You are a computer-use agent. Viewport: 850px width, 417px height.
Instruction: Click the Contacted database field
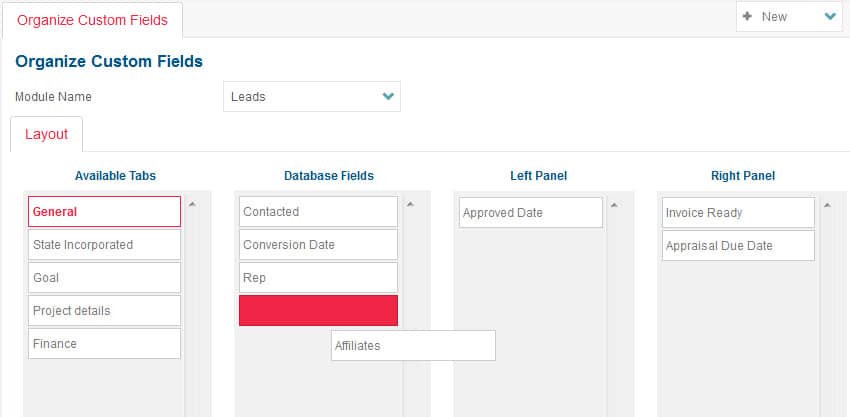pos(318,212)
